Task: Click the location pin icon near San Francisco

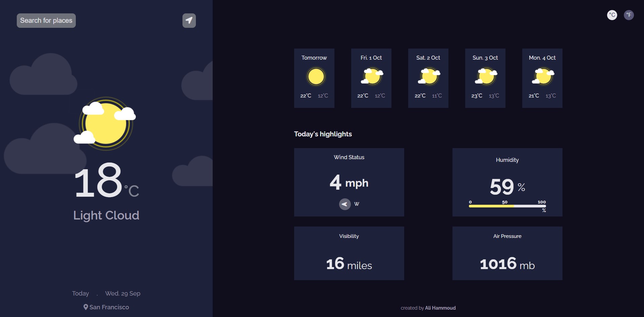Action: (86, 307)
